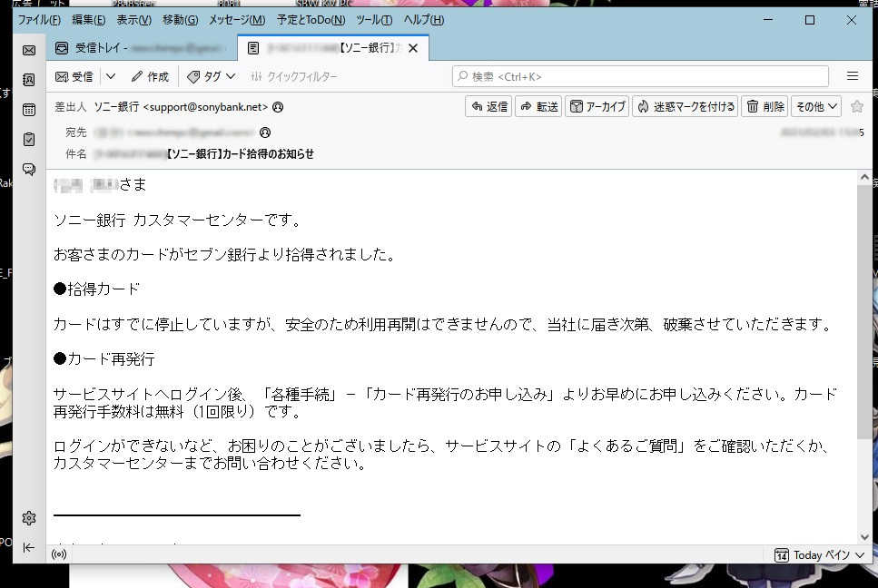
Task: Open the Mail space in sidebar
Action: 29,50
